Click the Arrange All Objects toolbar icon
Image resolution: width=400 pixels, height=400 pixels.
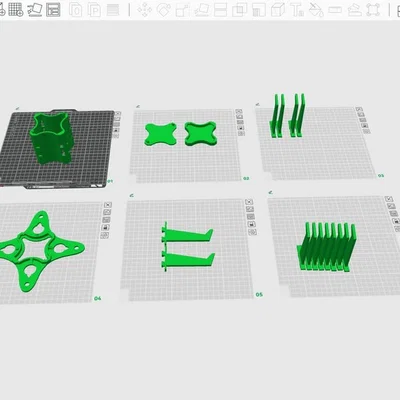point(53,10)
